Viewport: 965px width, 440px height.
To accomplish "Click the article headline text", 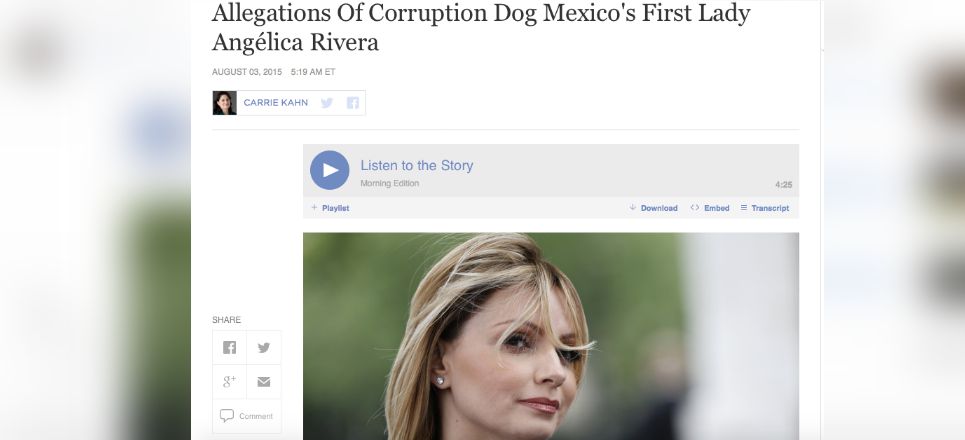I will 481,27.
